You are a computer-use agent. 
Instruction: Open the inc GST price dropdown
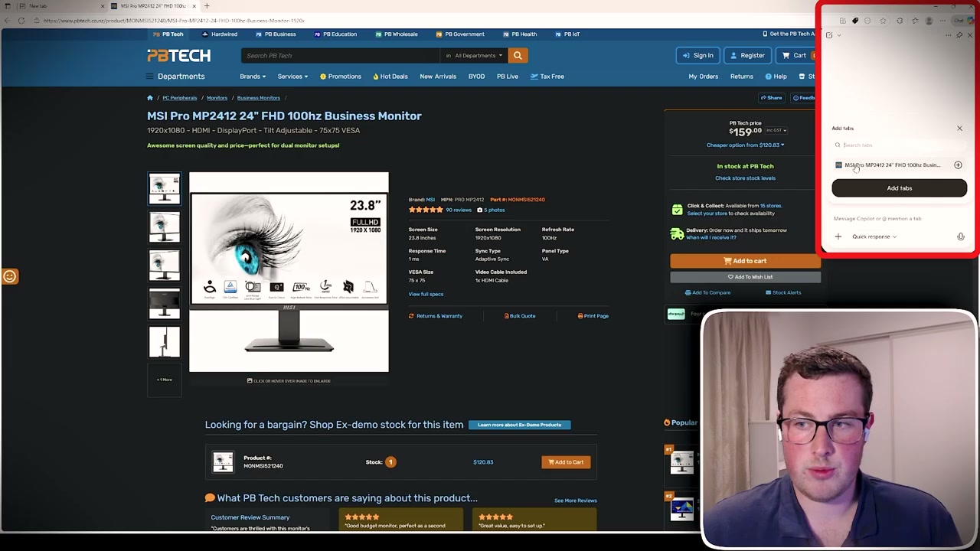pos(776,130)
